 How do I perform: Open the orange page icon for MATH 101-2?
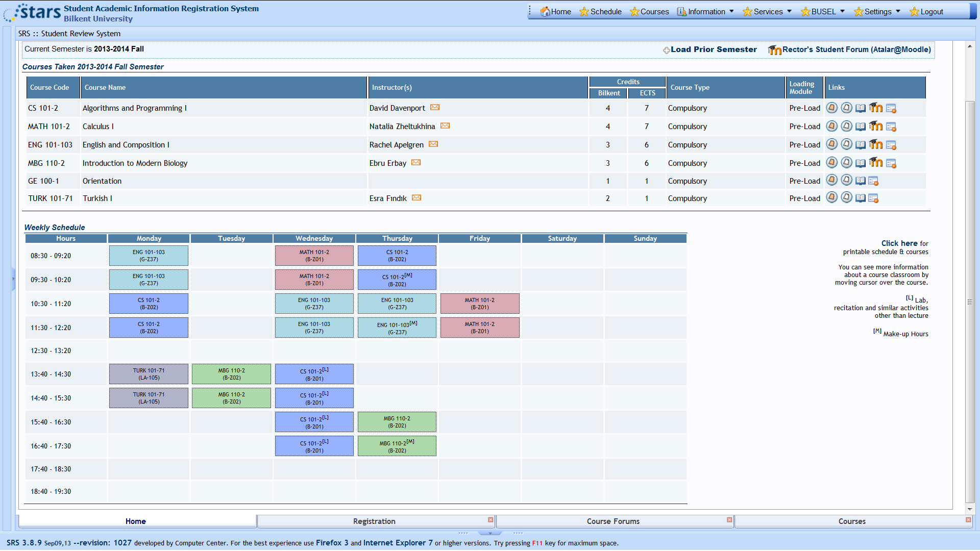coord(831,126)
